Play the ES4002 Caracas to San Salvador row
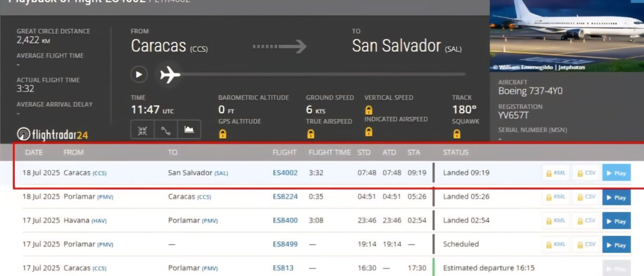644x276 pixels. (616, 173)
